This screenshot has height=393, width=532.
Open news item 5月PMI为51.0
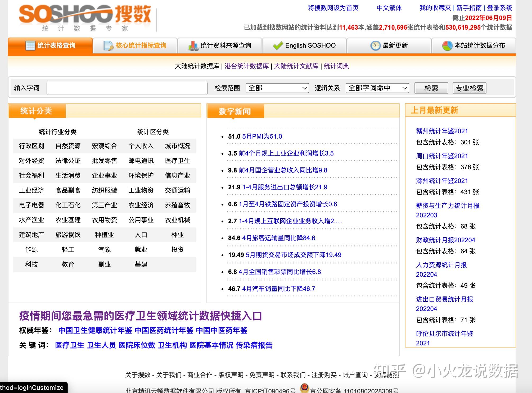pos(262,136)
